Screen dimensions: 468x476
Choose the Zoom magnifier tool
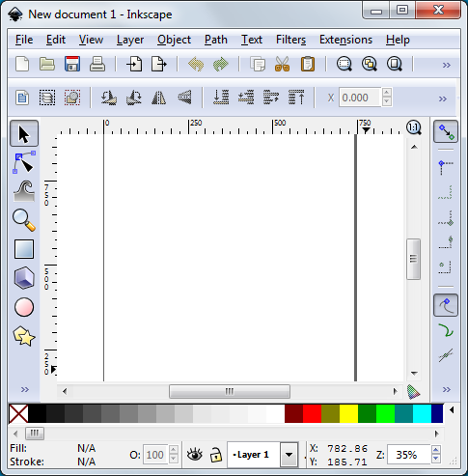[24, 220]
